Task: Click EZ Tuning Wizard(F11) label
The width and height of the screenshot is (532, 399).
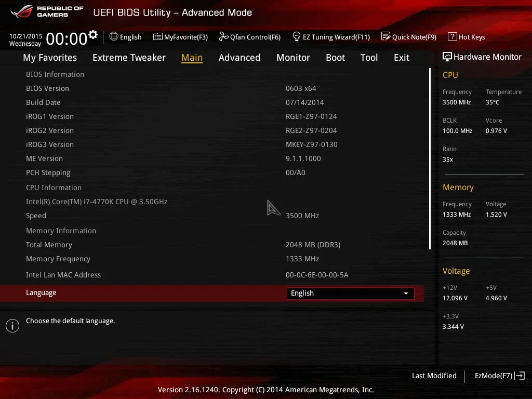Action: coord(336,37)
